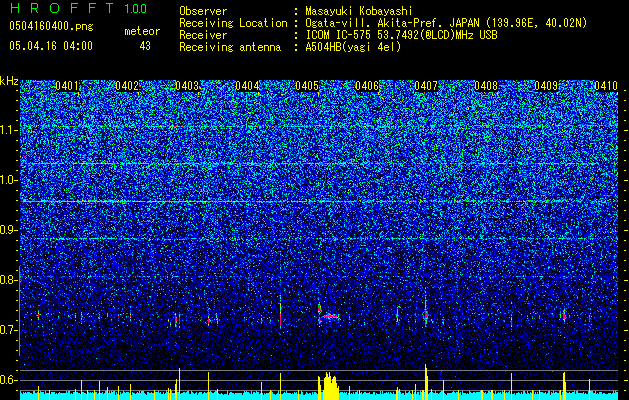Click the Receiving antenna label

coord(230,47)
